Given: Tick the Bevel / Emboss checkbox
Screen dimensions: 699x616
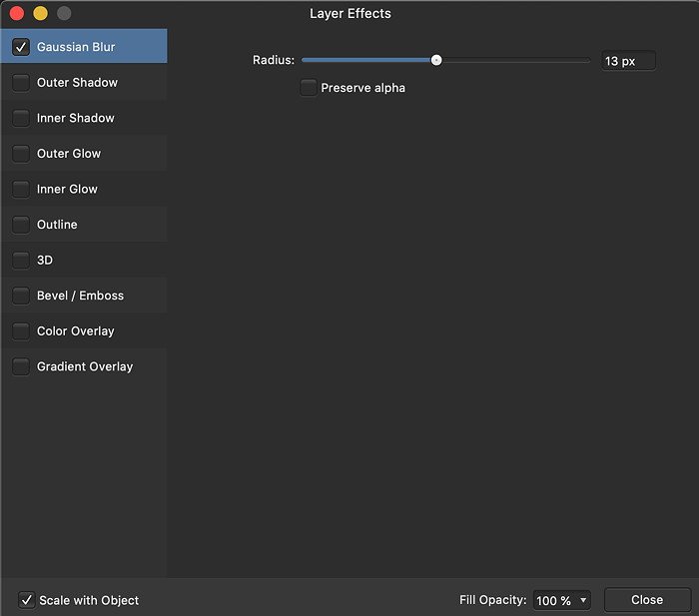Looking at the screenshot, I should click(x=21, y=296).
